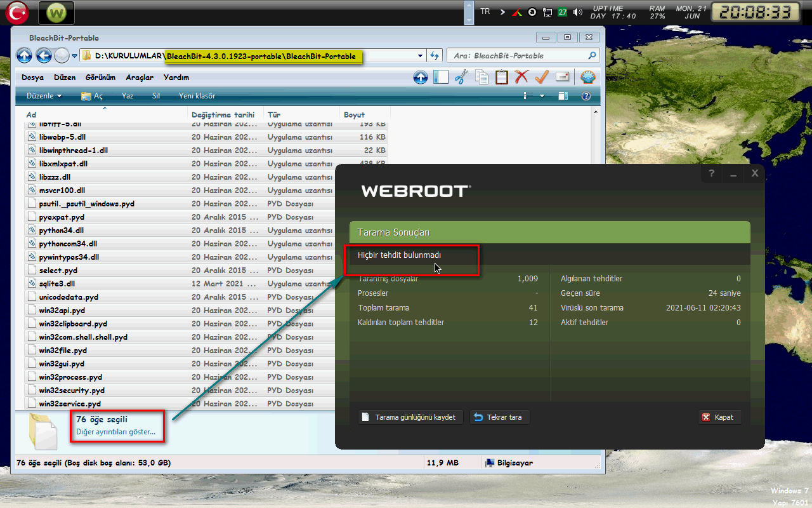Click the Aç command button

click(92, 96)
